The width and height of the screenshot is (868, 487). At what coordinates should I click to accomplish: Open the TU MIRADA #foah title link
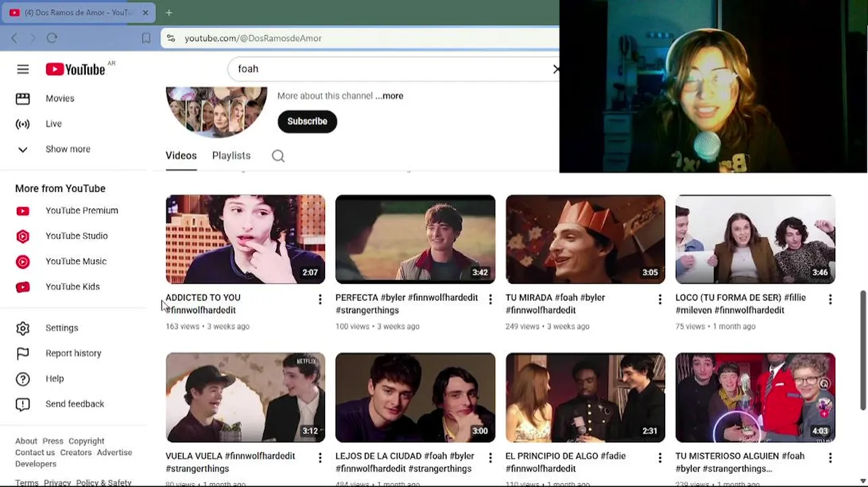coord(555,304)
